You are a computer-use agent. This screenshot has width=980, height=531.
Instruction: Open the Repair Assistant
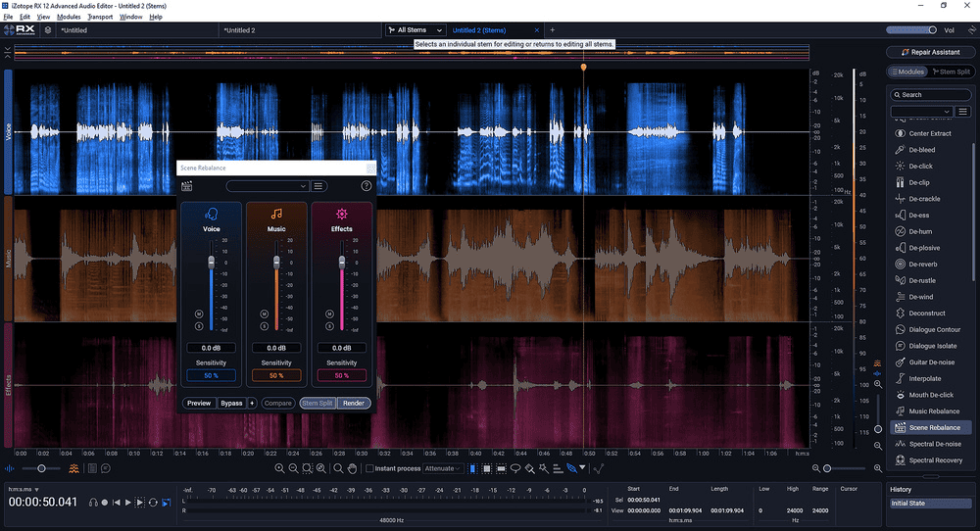pos(930,52)
